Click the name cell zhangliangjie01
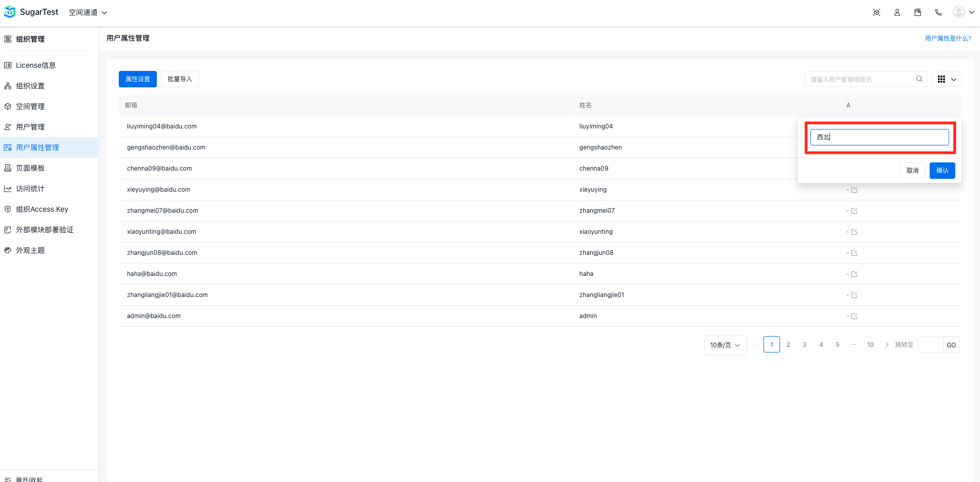Screen dimensions: 980x482 pyautogui.click(x=602, y=295)
